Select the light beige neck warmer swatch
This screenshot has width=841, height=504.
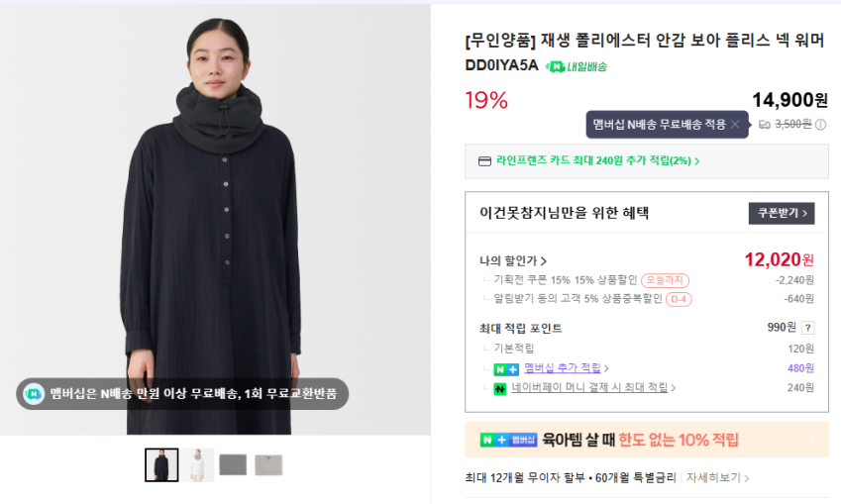[268, 464]
